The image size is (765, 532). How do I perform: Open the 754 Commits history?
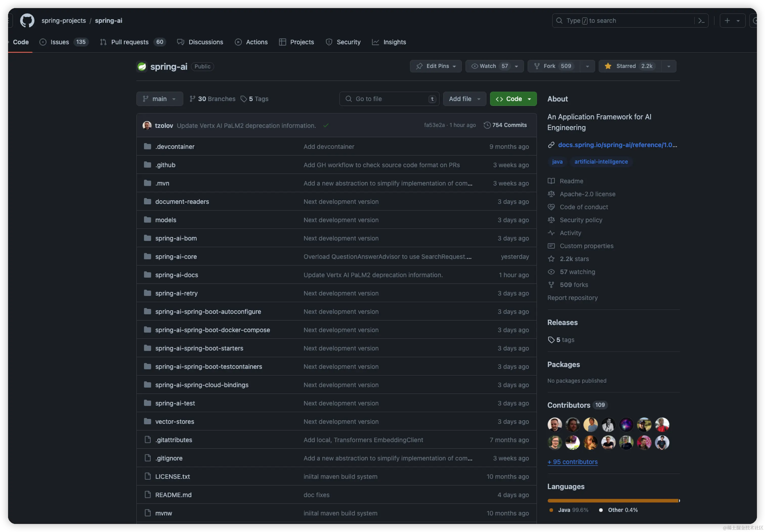tap(505, 125)
